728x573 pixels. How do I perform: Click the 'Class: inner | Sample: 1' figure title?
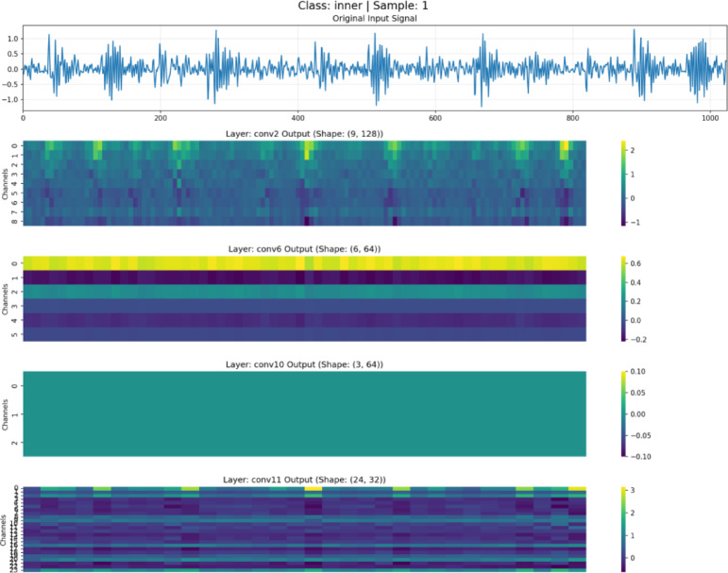(363, 6)
